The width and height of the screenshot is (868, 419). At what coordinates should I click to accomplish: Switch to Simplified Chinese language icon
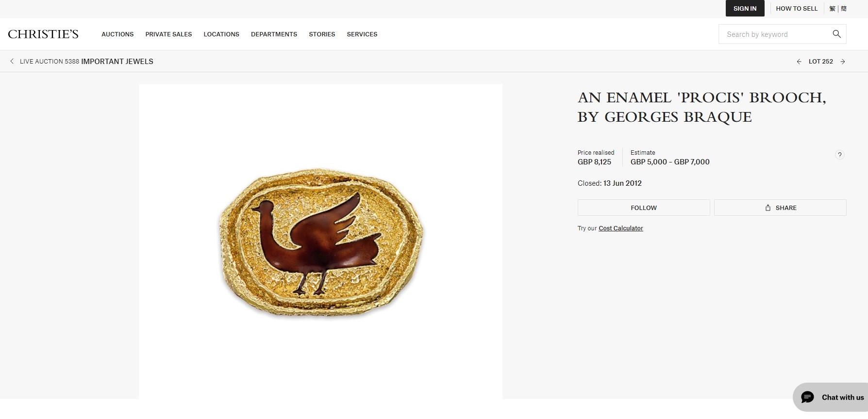[x=844, y=9]
